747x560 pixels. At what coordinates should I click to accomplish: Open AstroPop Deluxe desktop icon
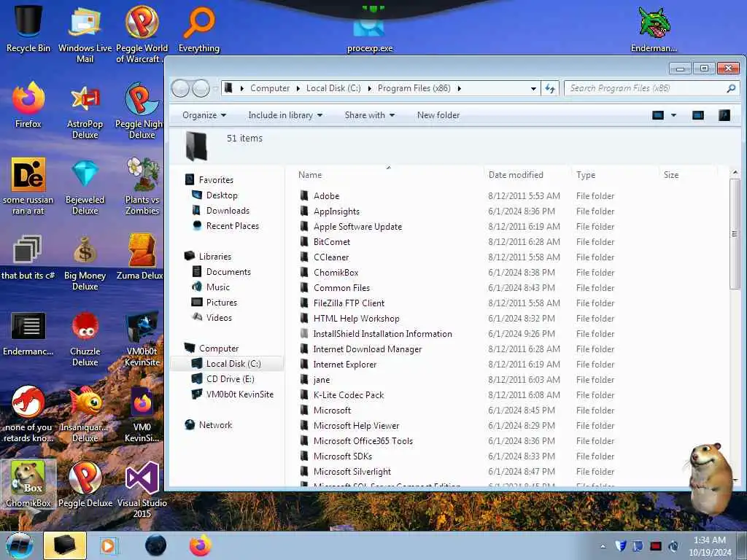coord(85,111)
